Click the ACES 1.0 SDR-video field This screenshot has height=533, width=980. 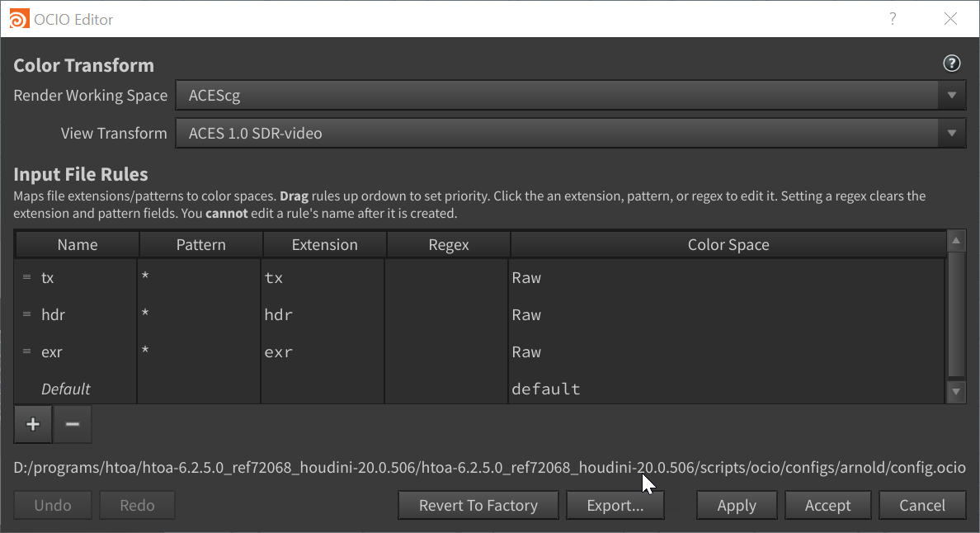coord(571,133)
